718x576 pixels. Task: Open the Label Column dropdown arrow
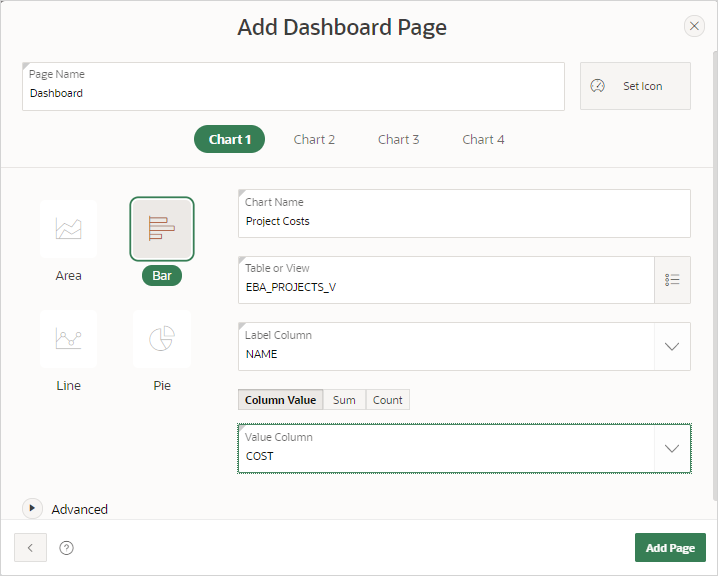tap(672, 346)
